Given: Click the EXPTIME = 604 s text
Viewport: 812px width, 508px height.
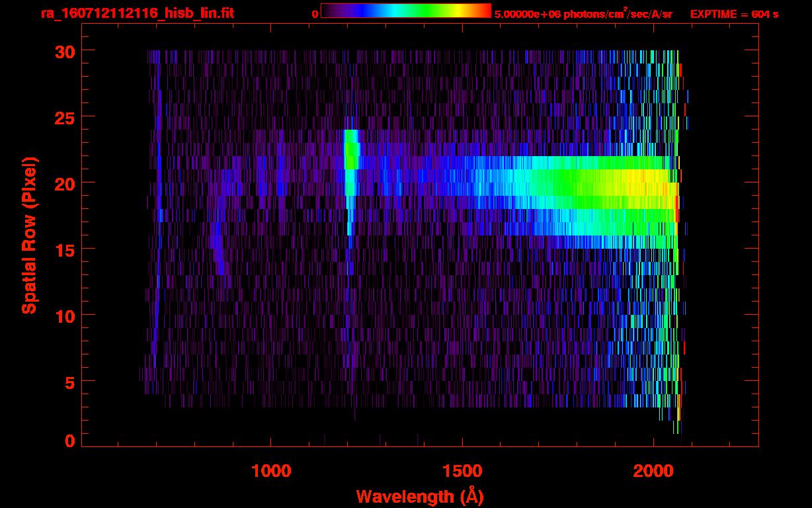Looking at the screenshot, I should [734, 14].
